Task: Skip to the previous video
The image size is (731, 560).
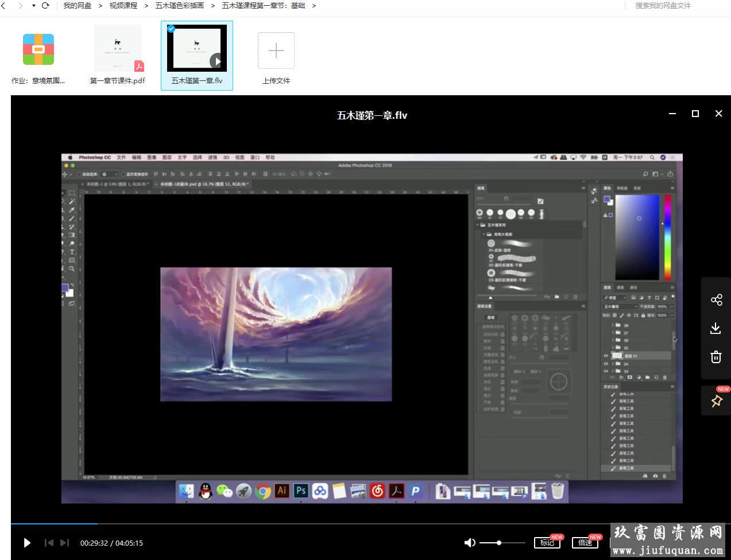Action: 49,543
